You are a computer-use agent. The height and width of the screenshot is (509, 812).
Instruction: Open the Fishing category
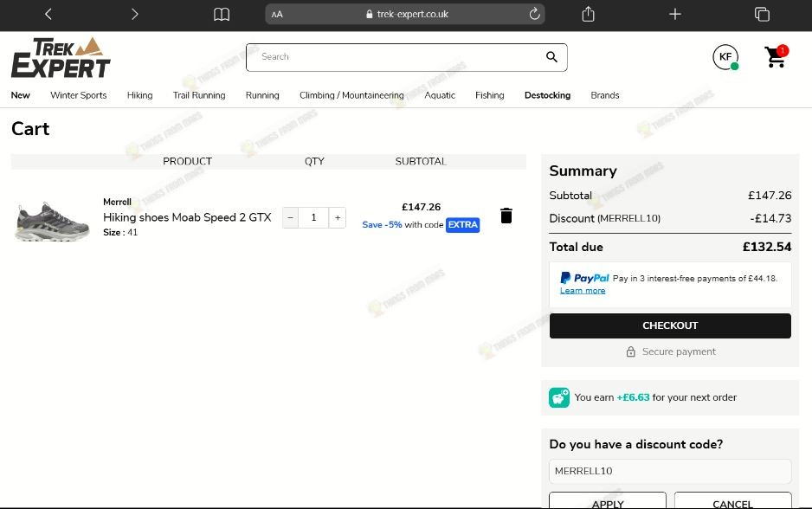tap(490, 95)
